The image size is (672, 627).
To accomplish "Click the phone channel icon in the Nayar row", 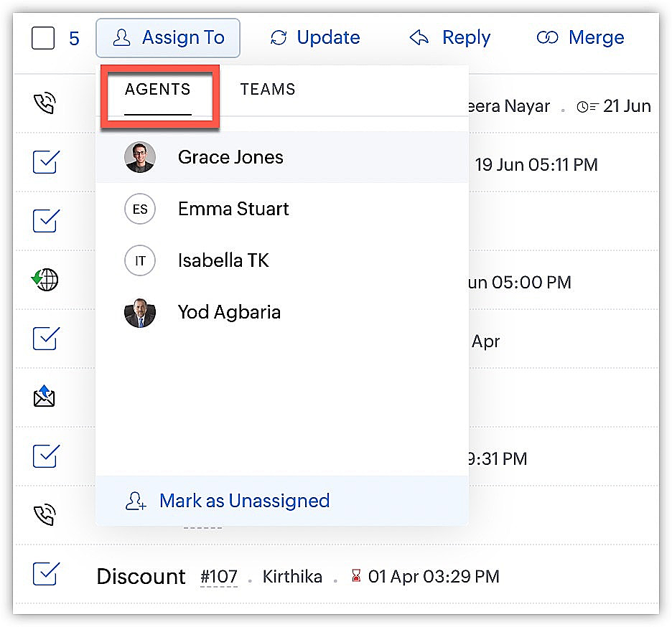I will click(45, 103).
